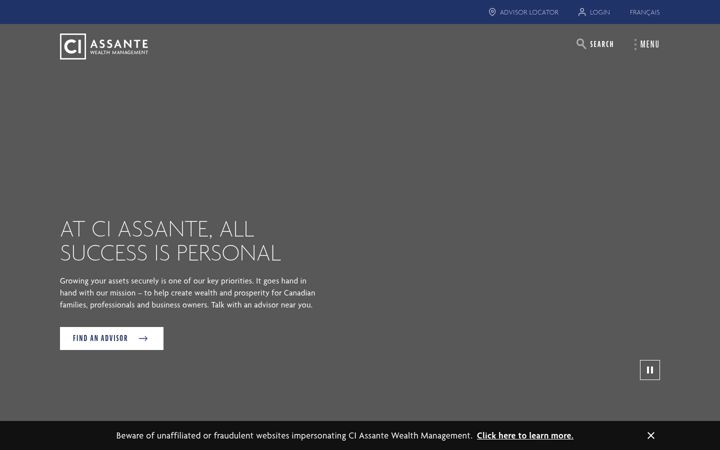This screenshot has width=720, height=450.
Task: Click the heading At CI Assante, All Success Is Personal
Action: [170, 241]
